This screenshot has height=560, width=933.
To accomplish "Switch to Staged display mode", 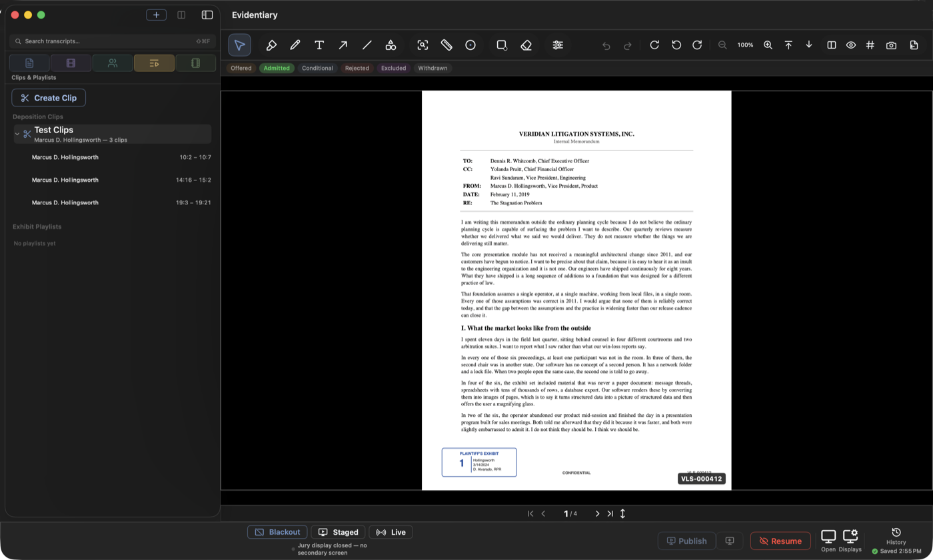I will tap(338, 532).
